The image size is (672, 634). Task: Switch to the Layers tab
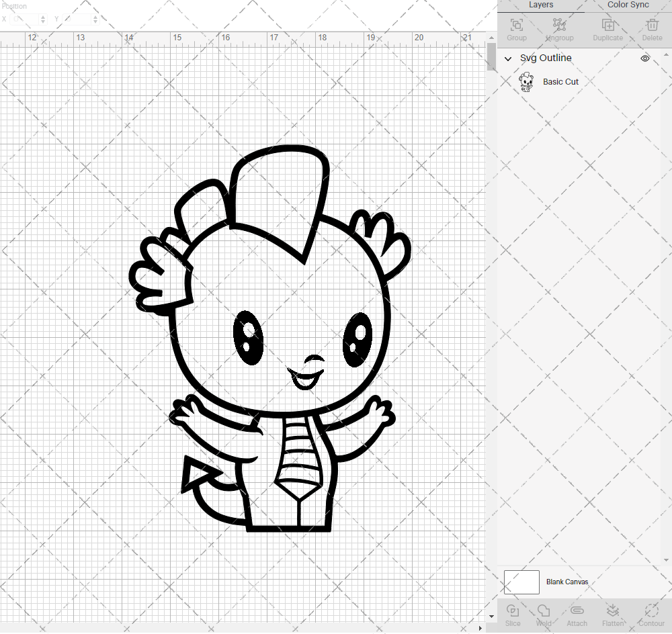(x=541, y=5)
